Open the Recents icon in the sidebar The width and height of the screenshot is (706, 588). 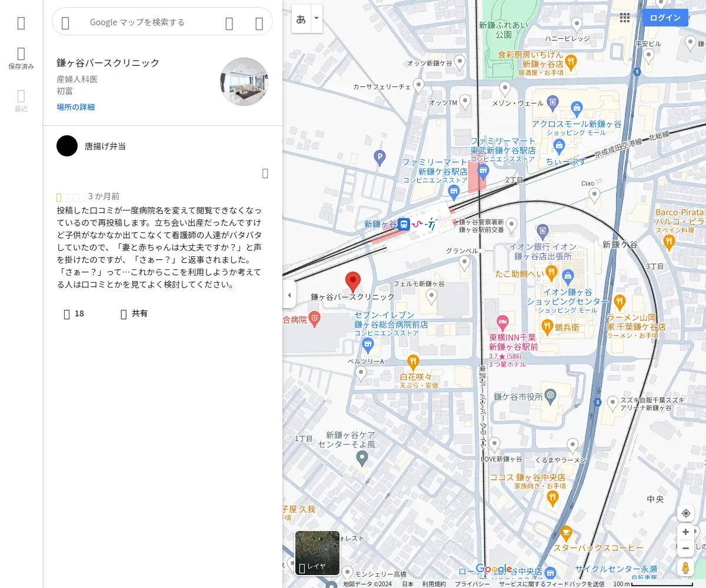(x=21, y=101)
